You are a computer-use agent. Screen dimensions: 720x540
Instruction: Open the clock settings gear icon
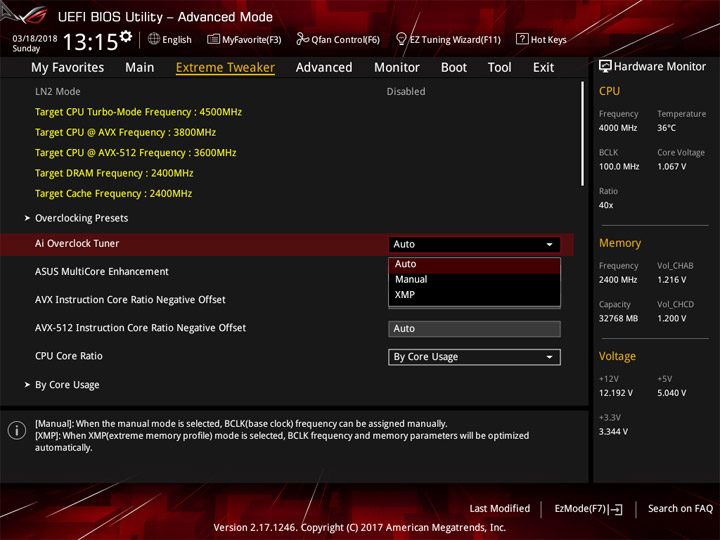point(126,36)
